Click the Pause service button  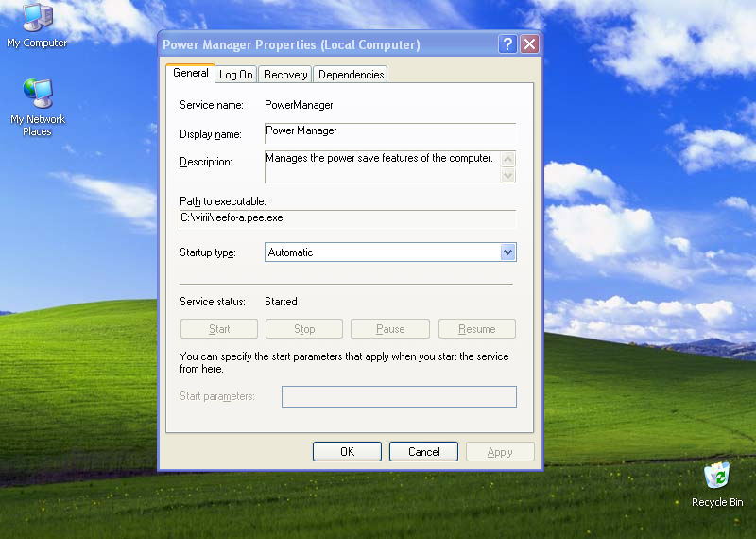(x=390, y=329)
